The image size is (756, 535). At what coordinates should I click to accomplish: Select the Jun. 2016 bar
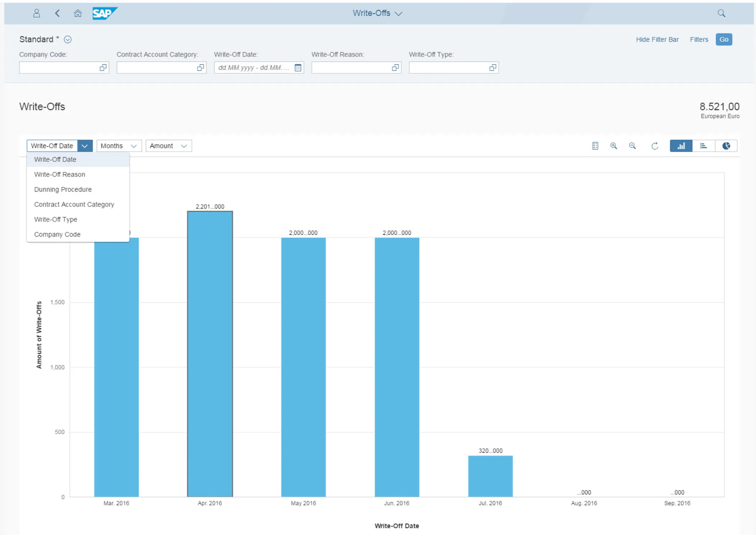click(397, 367)
